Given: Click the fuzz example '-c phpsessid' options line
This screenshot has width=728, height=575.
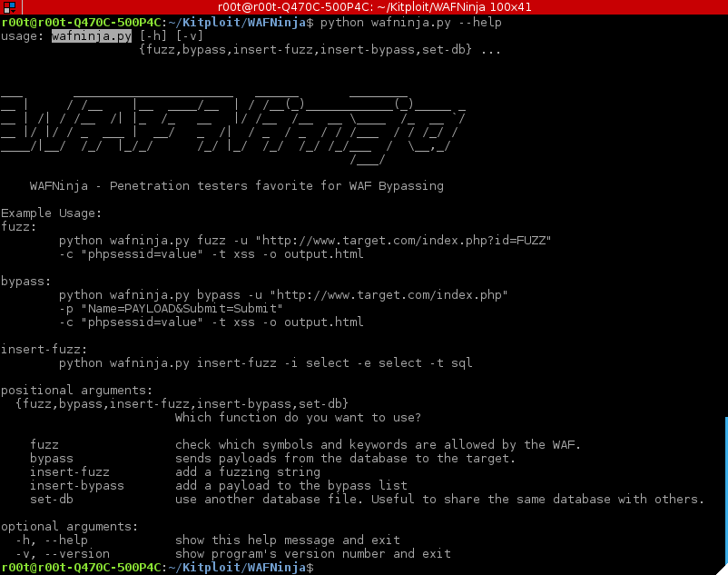Looking at the screenshot, I should click(212, 254).
